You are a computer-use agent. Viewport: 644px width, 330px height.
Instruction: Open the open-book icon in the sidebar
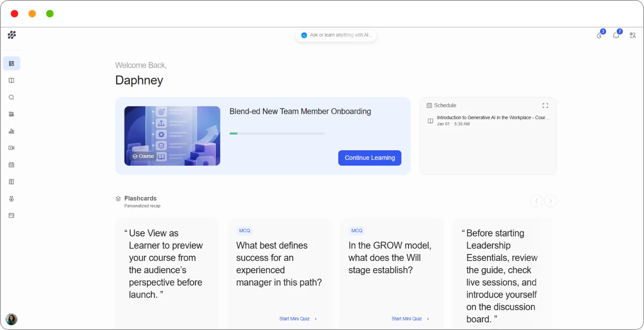12,80
